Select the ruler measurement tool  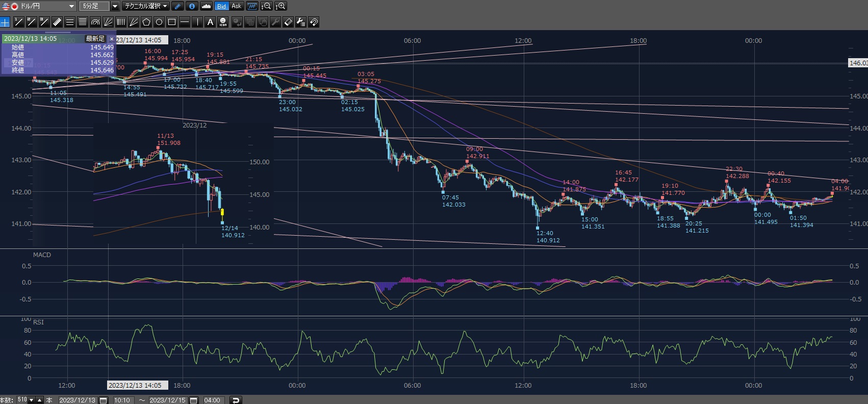[57, 22]
